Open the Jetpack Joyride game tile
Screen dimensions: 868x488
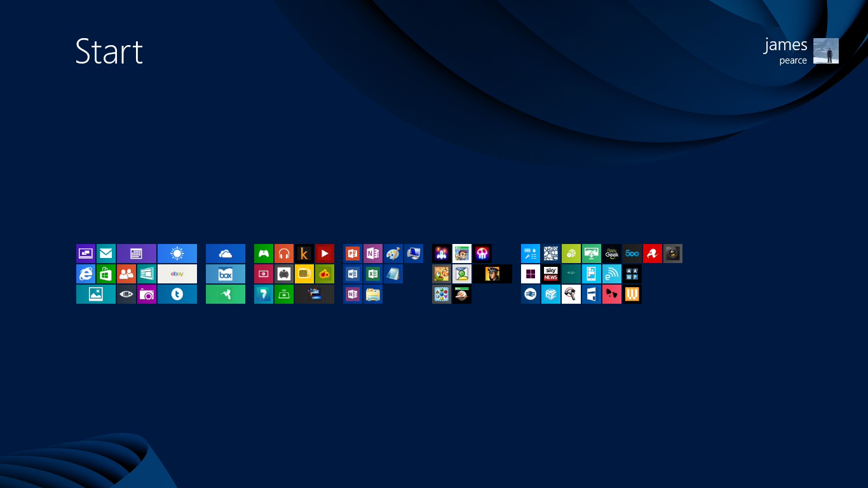coord(462,254)
